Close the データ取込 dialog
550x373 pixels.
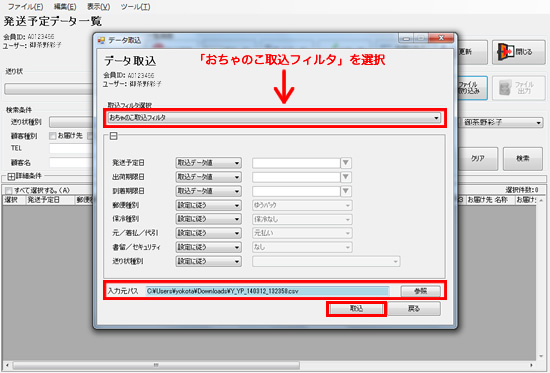[x=442, y=38]
